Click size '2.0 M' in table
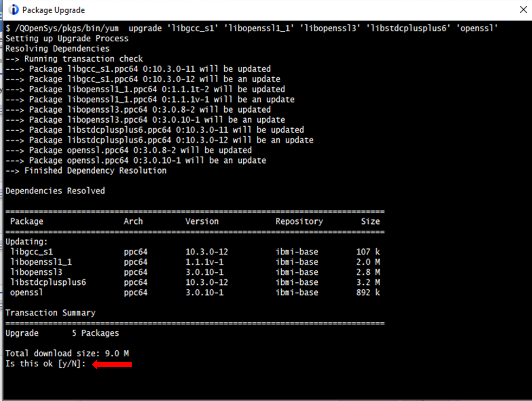Screen dimensions: 532x401 pyautogui.click(x=368, y=262)
